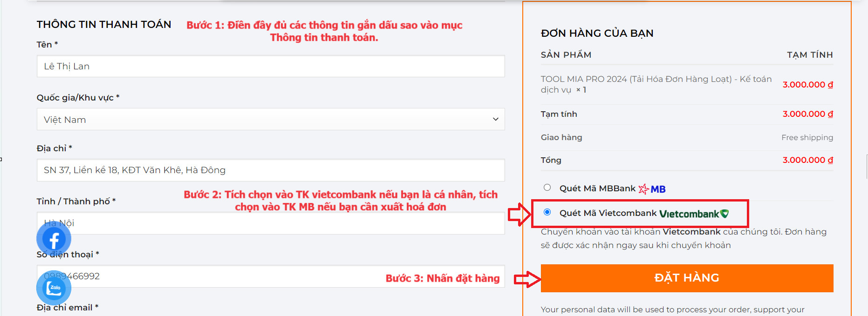868x316 pixels.
Task: Click the Số điện thoại input field
Action: [x=271, y=276]
